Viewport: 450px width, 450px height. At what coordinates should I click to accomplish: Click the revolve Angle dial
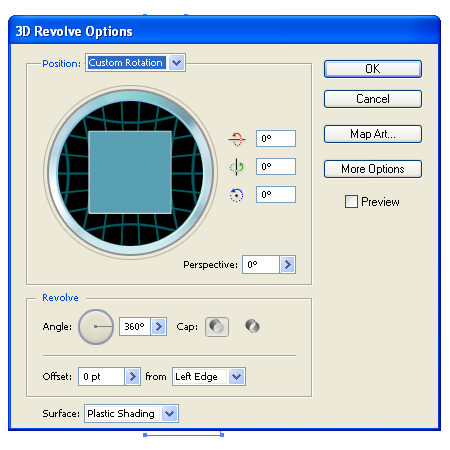[96, 327]
